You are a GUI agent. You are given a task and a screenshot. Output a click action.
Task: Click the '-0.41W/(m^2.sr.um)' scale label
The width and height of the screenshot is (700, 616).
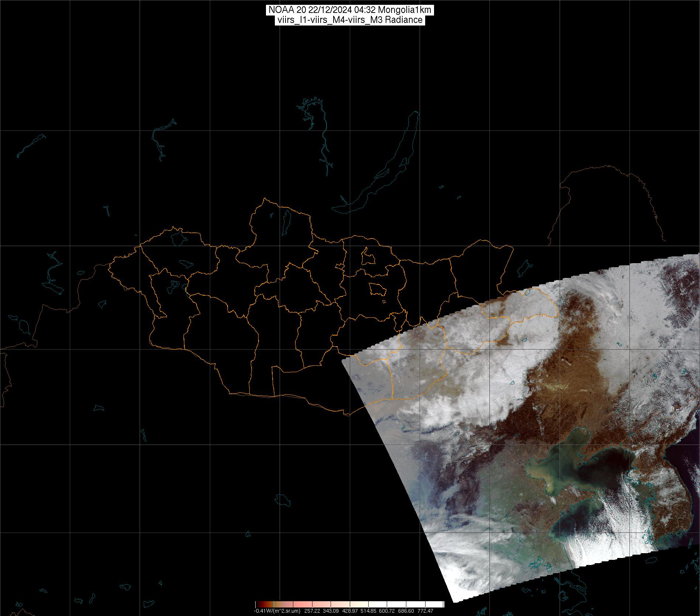pos(277,611)
